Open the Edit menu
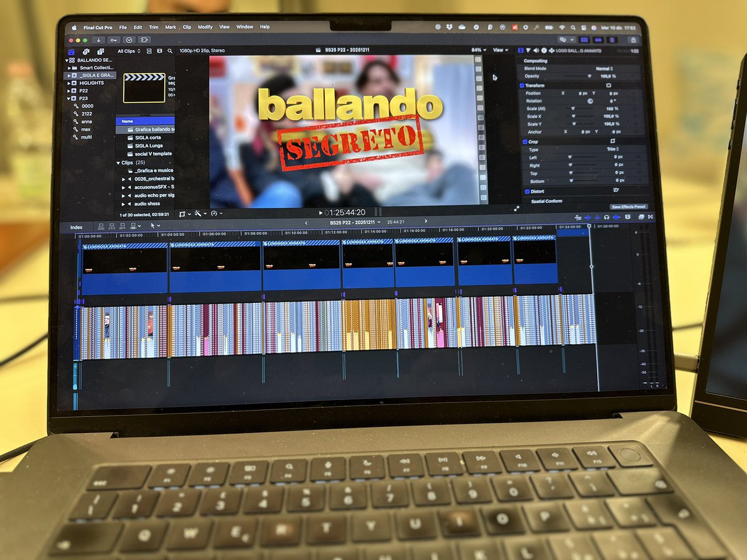Screen dimensions: 747x560 click(x=138, y=27)
